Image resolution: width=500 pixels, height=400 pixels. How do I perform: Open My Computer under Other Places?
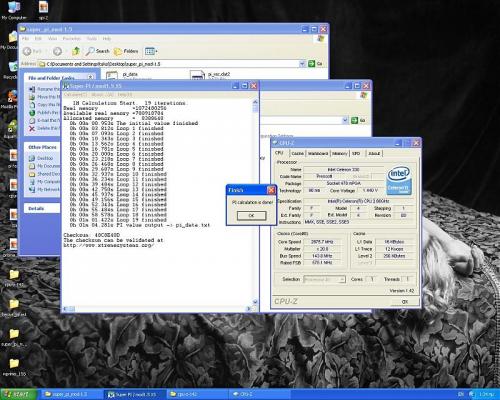(x=44, y=182)
